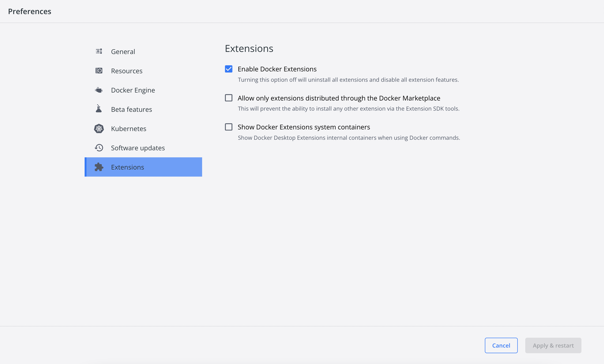The image size is (604, 364).
Task: Open Software updates section
Action: [138, 148]
